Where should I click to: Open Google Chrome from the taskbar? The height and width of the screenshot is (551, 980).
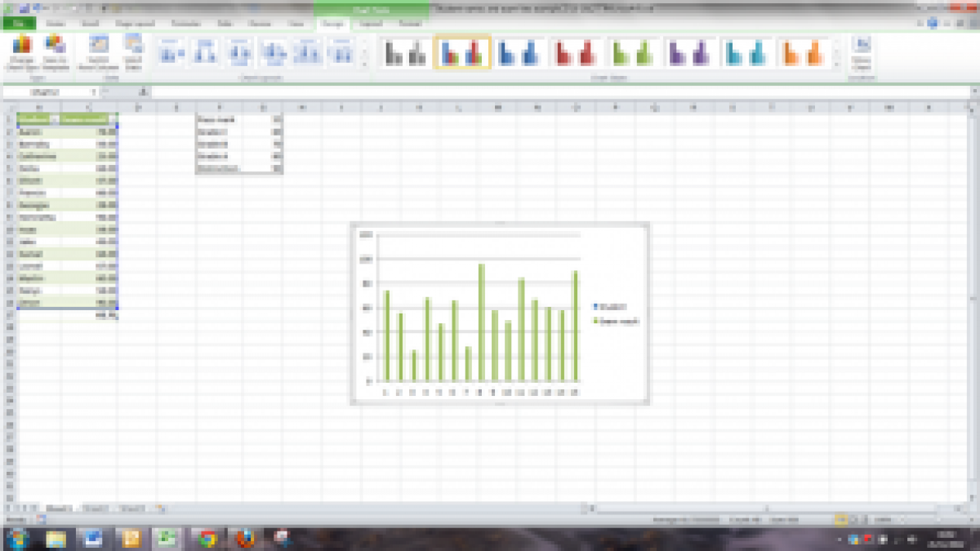207,538
